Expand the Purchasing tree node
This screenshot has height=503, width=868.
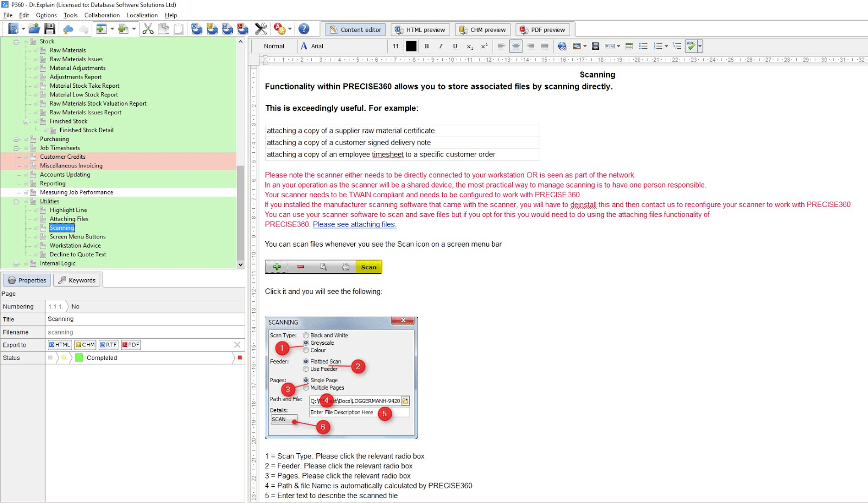pyautogui.click(x=16, y=140)
